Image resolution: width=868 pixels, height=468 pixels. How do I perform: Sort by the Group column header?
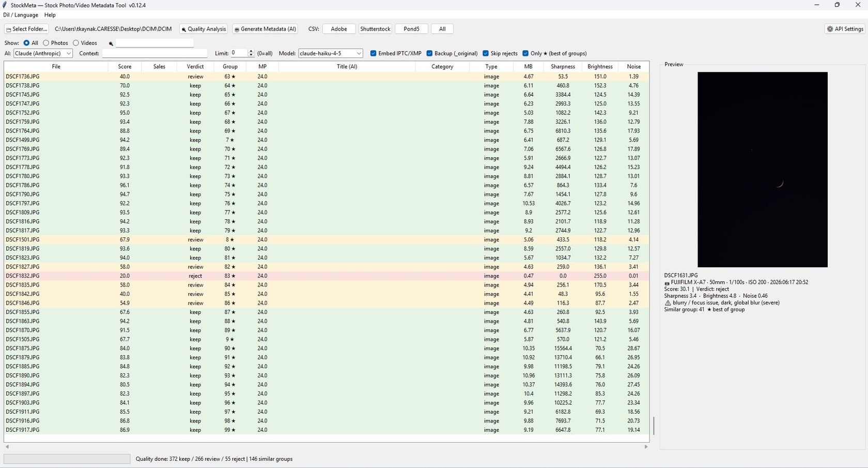coord(230,67)
